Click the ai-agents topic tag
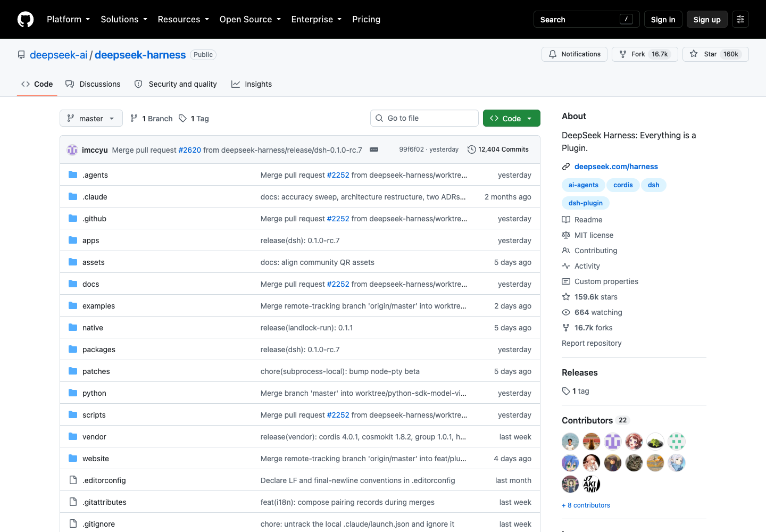 pos(584,185)
